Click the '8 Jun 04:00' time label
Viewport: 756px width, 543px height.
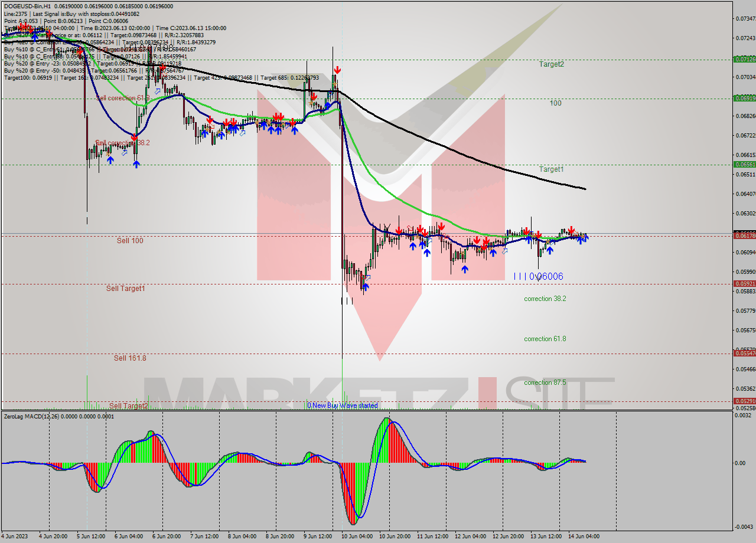click(x=243, y=537)
